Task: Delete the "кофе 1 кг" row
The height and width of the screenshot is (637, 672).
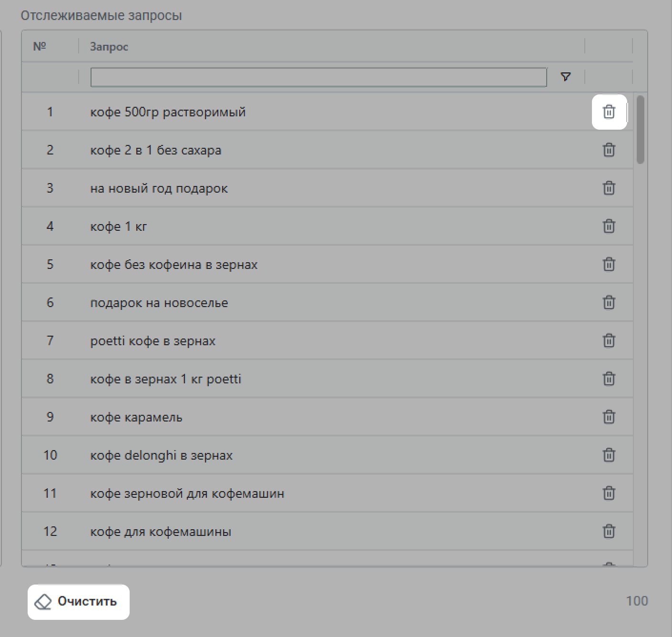Action: click(x=609, y=226)
